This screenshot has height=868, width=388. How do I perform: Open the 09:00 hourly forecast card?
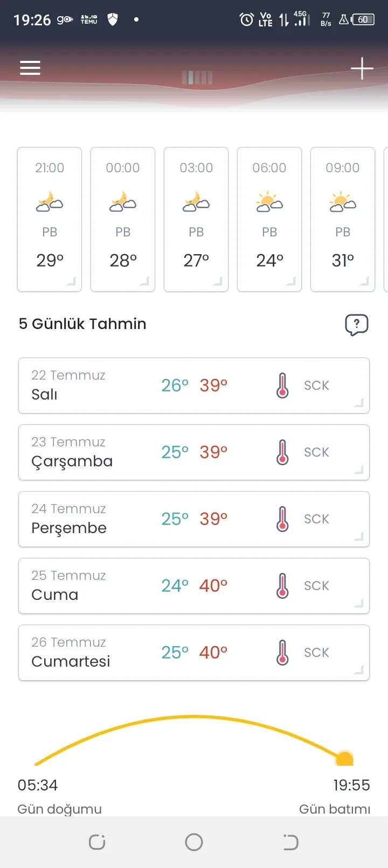(343, 219)
